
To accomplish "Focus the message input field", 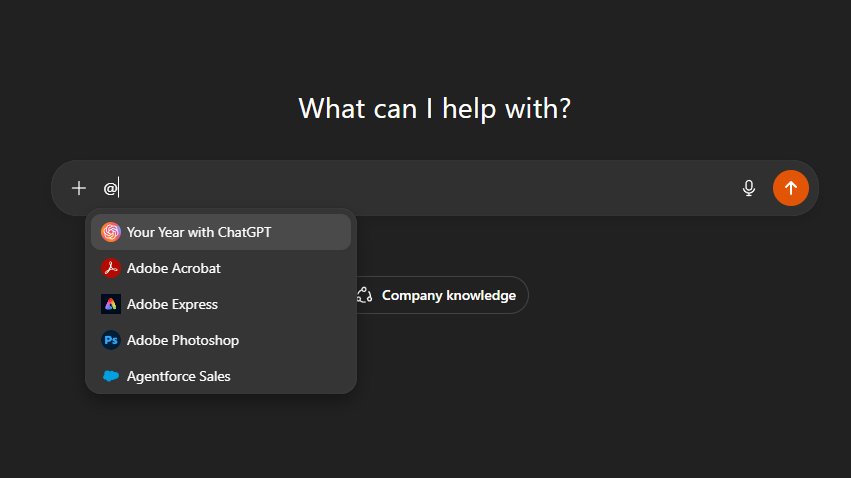I will 418,188.
